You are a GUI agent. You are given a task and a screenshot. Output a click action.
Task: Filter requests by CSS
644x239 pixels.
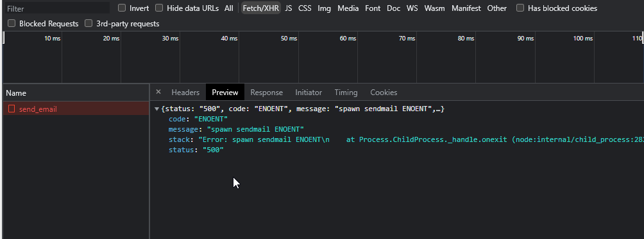[305, 8]
